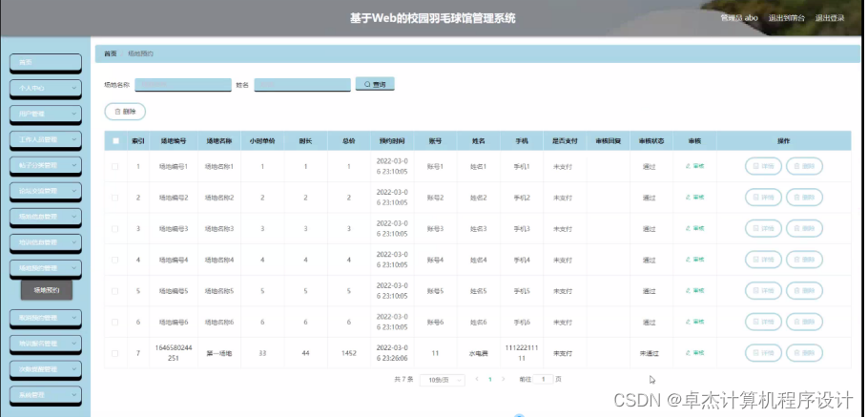The height and width of the screenshot is (418, 868).
Task: Click 首页 breadcrumb link
Action: point(111,53)
